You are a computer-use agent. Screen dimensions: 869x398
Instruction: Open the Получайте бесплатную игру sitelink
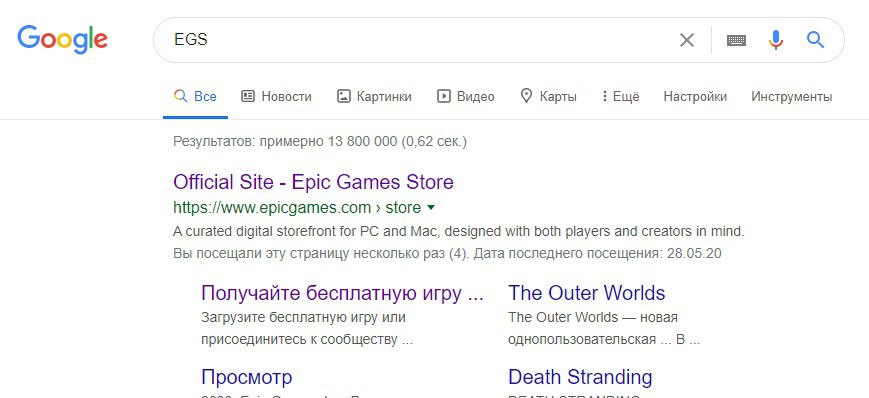coord(343,293)
